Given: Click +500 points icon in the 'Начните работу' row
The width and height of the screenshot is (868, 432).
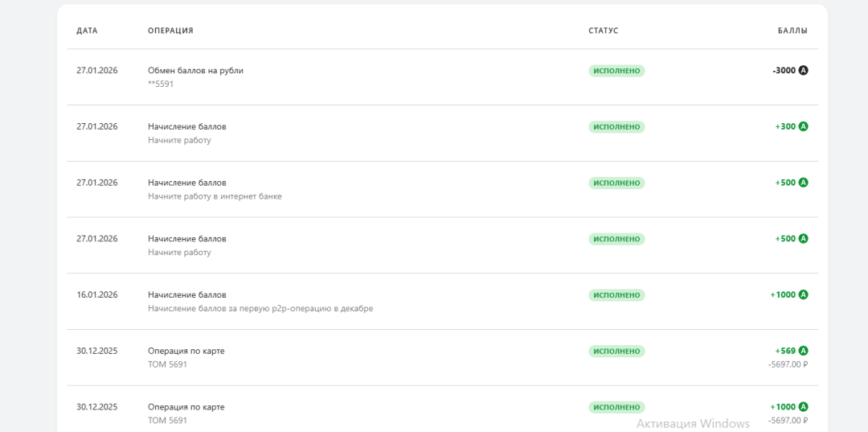Looking at the screenshot, I should coord(803,239).
